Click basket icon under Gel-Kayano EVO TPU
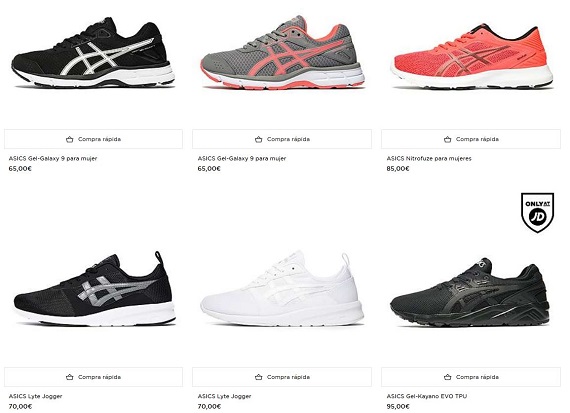 click(447, 377)
